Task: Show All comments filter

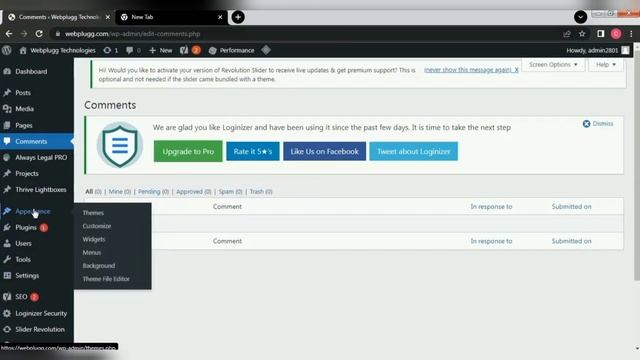Action: point(93,191)
